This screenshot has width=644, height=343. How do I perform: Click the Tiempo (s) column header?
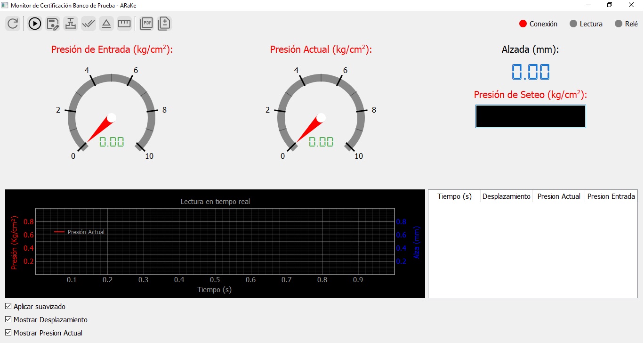point(454,196)
